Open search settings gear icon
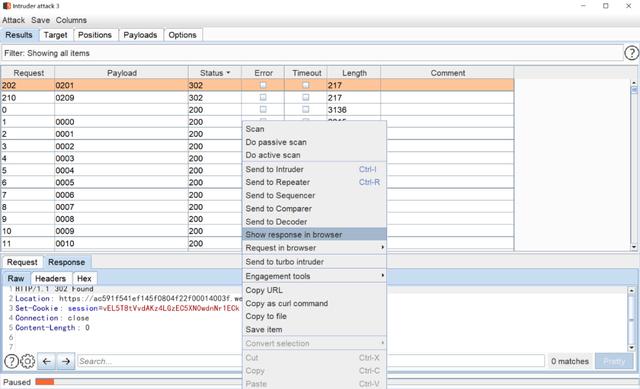 tap(27, 361)
